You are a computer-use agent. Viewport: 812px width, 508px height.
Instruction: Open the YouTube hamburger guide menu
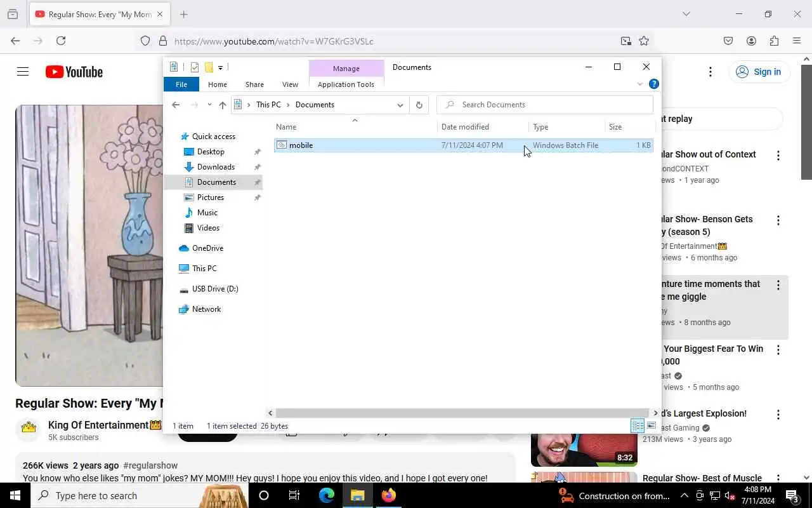point(23,72)
